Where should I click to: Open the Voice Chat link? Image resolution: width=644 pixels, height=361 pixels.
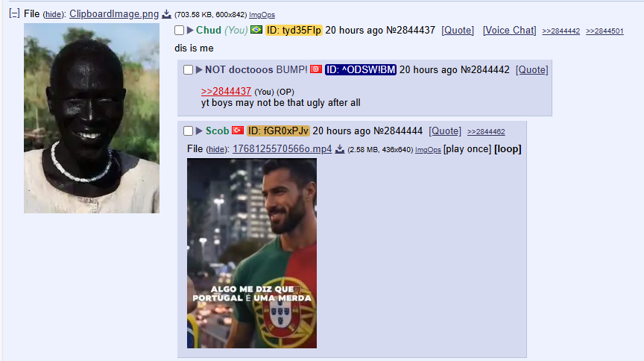[509, 30]
